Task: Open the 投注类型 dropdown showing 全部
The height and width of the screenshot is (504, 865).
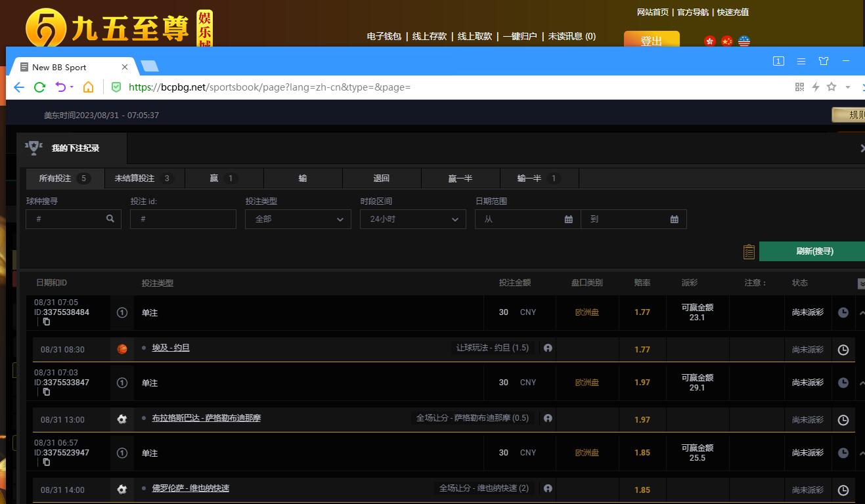Action: [x=298, y=219]
